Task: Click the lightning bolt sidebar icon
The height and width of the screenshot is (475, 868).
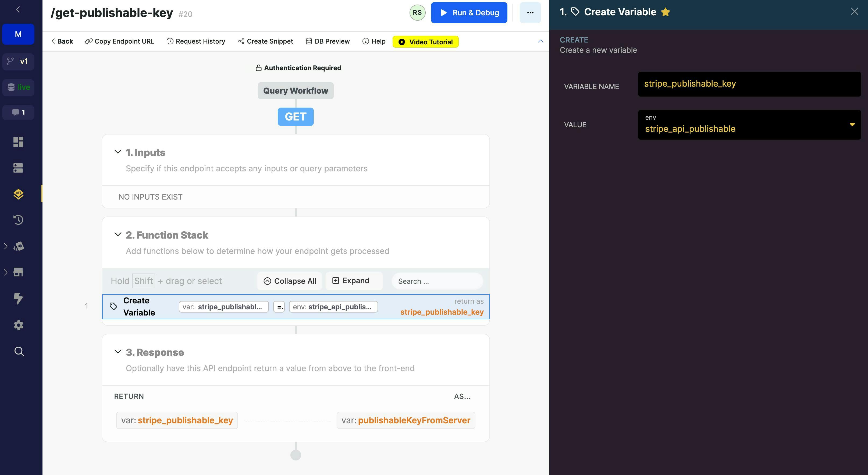Action: point(18,298)
